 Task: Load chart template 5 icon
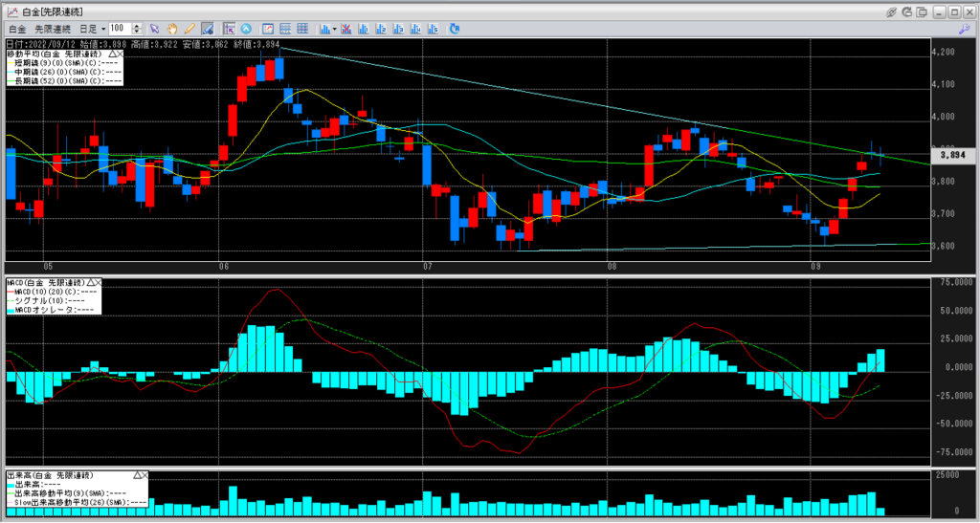pyautogui.click(x=433, y=29)
